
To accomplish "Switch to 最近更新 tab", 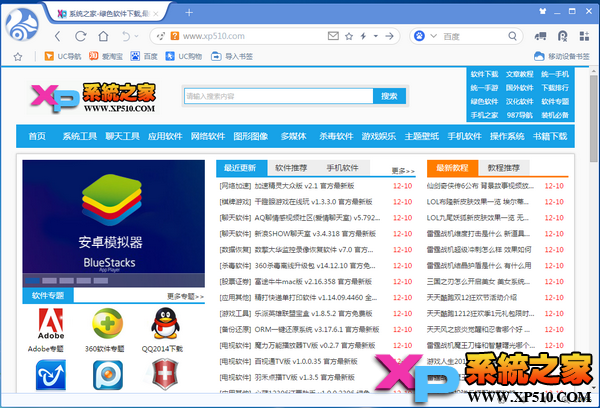I will coord(240,168).
